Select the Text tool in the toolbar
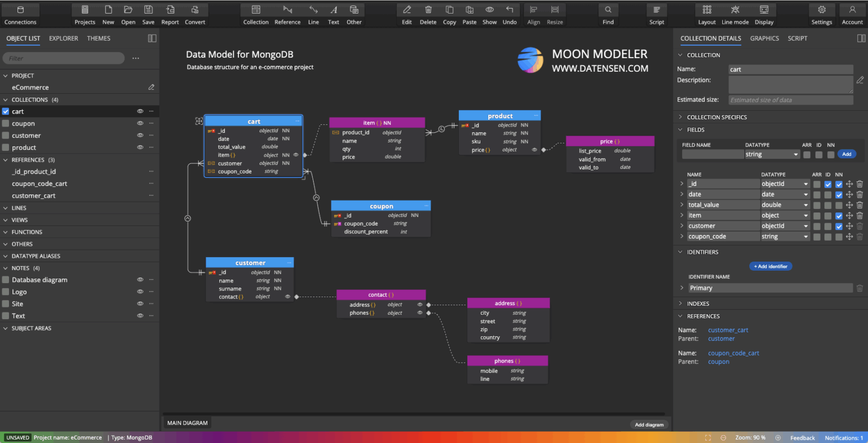Viewport: 868px width, 443px height. 333,14
